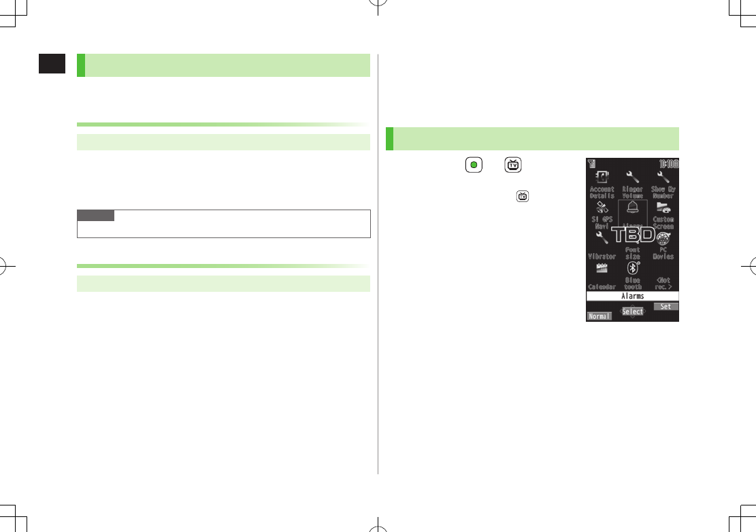
Task: Open the Account Details shortcut icon
Action: tap(602, 178)
